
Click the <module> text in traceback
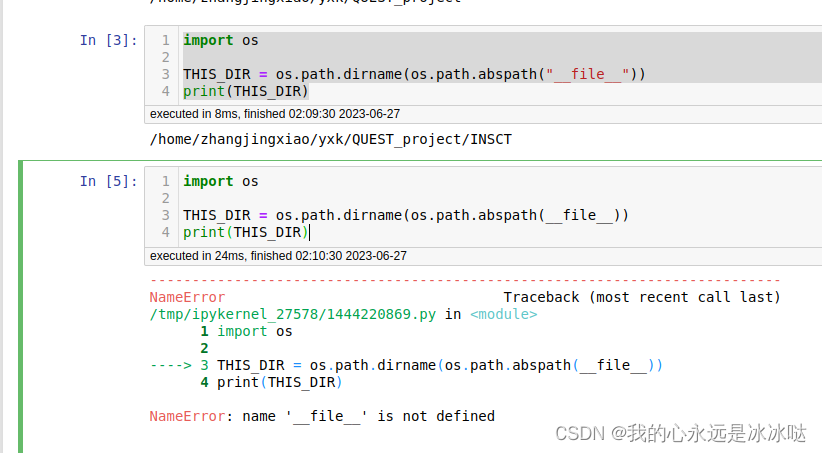click(x=503, y=314)
